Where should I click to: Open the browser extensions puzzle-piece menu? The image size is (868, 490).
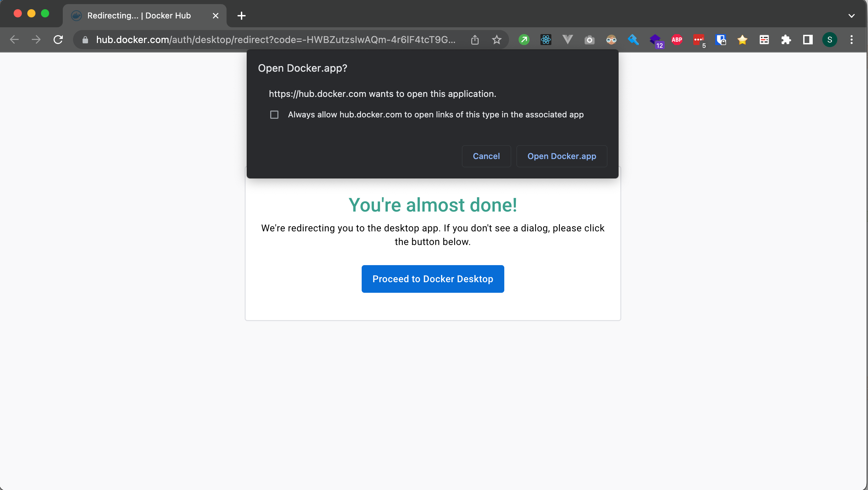[786, 40]
